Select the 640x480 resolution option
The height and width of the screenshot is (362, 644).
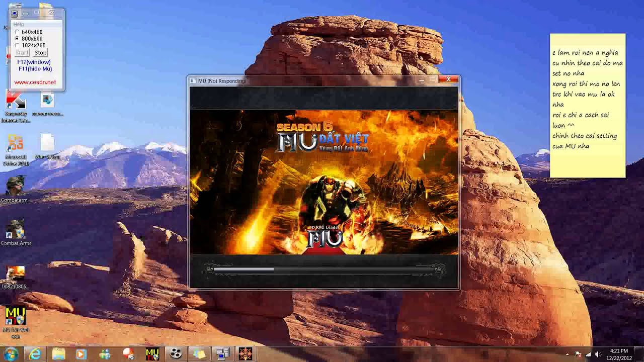coord(29,32)
